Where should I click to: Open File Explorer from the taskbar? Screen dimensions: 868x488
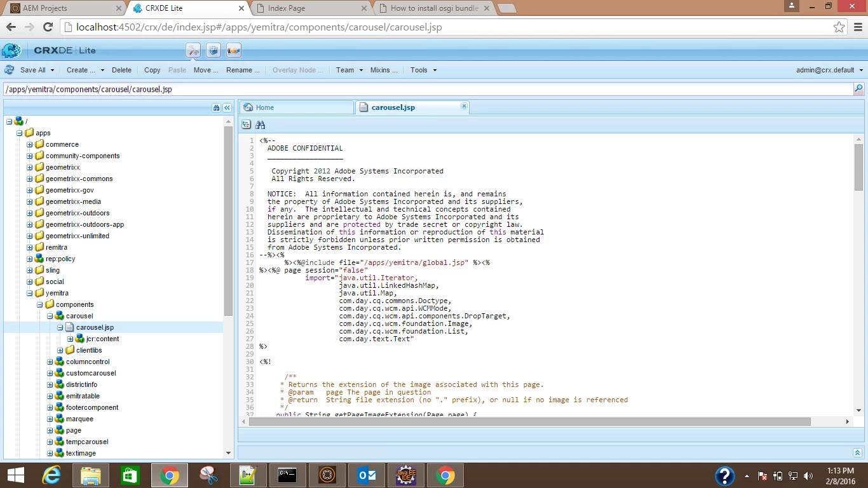(x=91, y=475)
